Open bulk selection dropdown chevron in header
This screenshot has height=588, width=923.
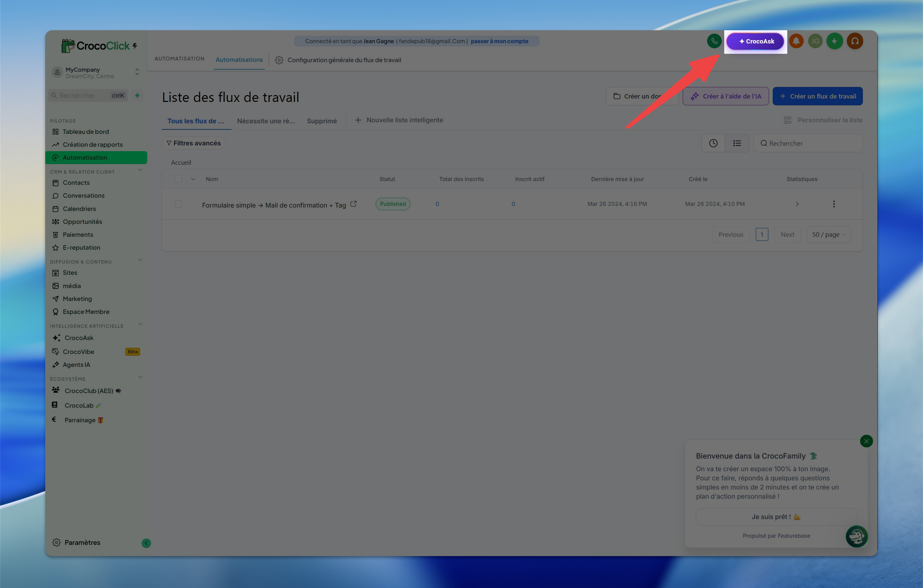tap(193, 179)
